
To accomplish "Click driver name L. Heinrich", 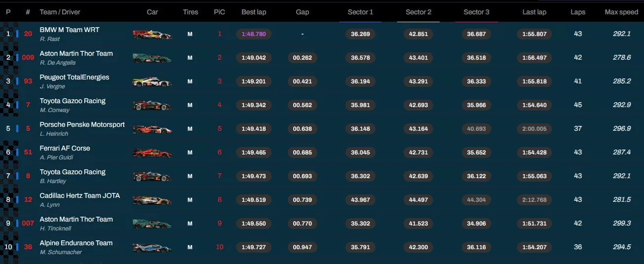I will click(54, 134).
